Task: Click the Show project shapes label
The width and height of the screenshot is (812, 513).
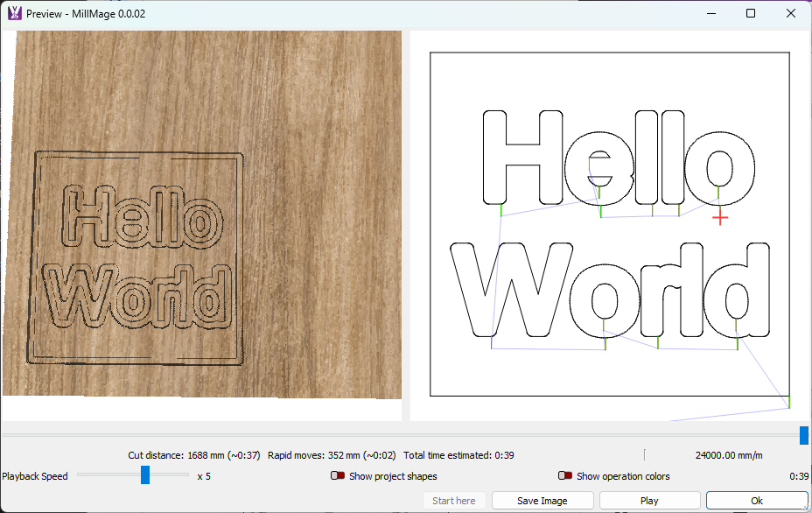Action: [x=393, y=476]
